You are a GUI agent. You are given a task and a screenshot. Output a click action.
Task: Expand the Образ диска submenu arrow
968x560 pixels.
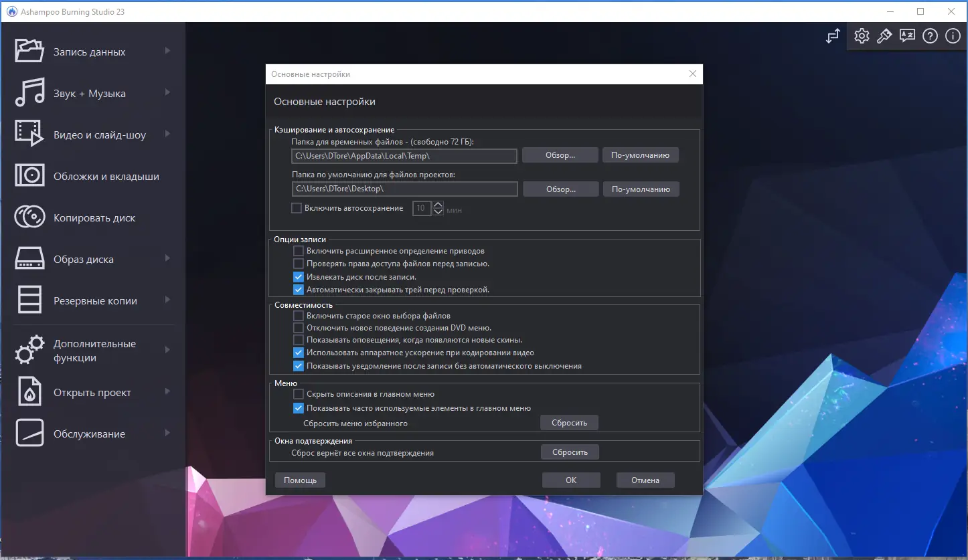[167, 258]
